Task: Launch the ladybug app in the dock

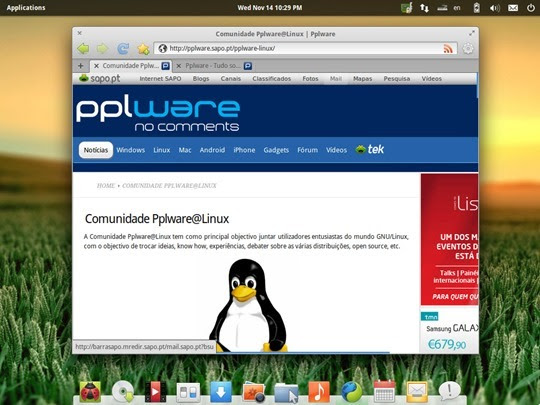Action: coord(90,392)
